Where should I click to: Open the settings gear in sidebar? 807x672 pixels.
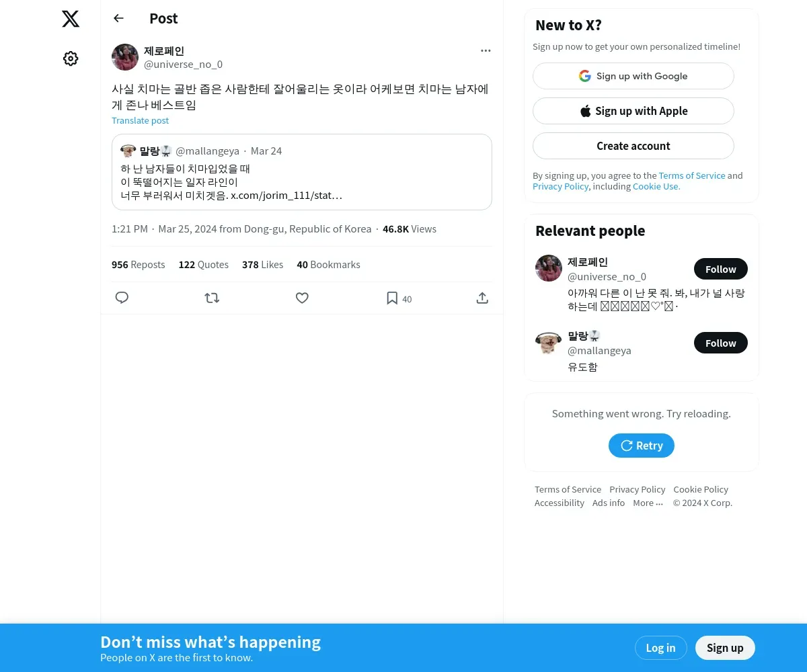coord(71,58)
